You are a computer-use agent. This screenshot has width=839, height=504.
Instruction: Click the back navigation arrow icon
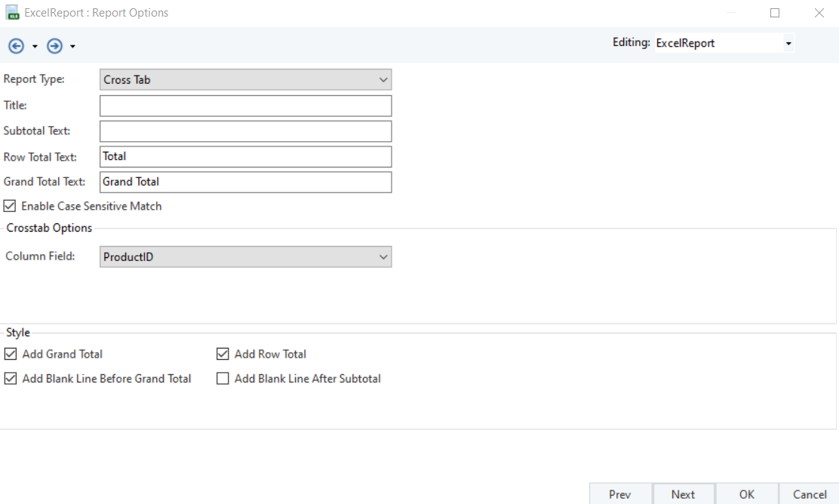(16, 46)
